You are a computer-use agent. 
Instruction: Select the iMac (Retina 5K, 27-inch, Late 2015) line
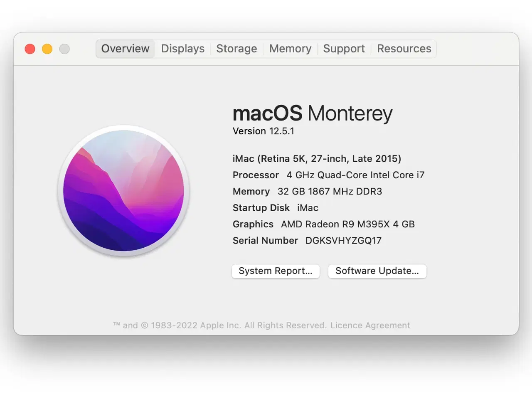click(x=317, y=159)
